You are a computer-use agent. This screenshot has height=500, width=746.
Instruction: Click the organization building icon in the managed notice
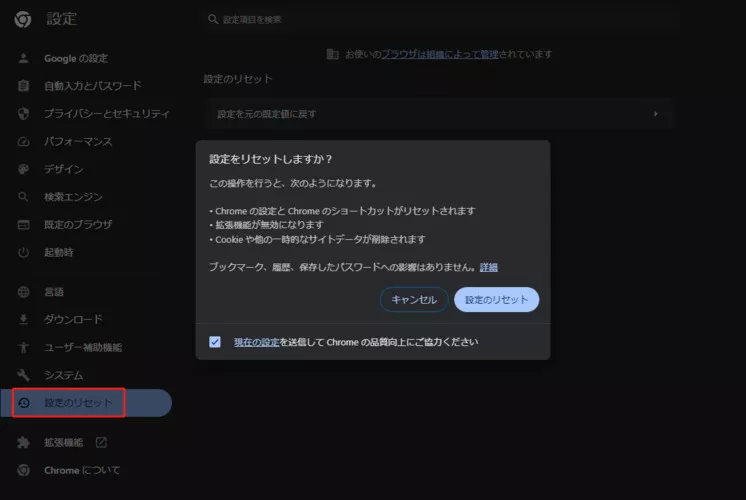click(x=333, y=54)
